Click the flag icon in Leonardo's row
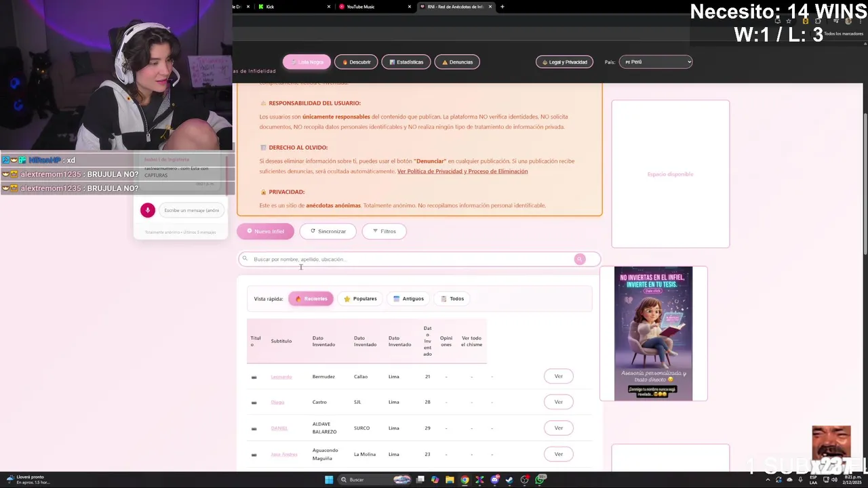 pos(254,377)
